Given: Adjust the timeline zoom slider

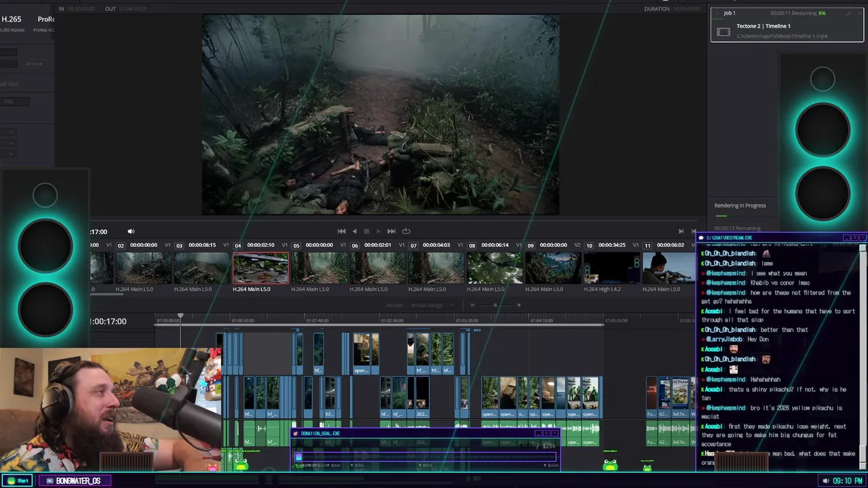Looking at the screenshot, I should [x=496, y=305].
